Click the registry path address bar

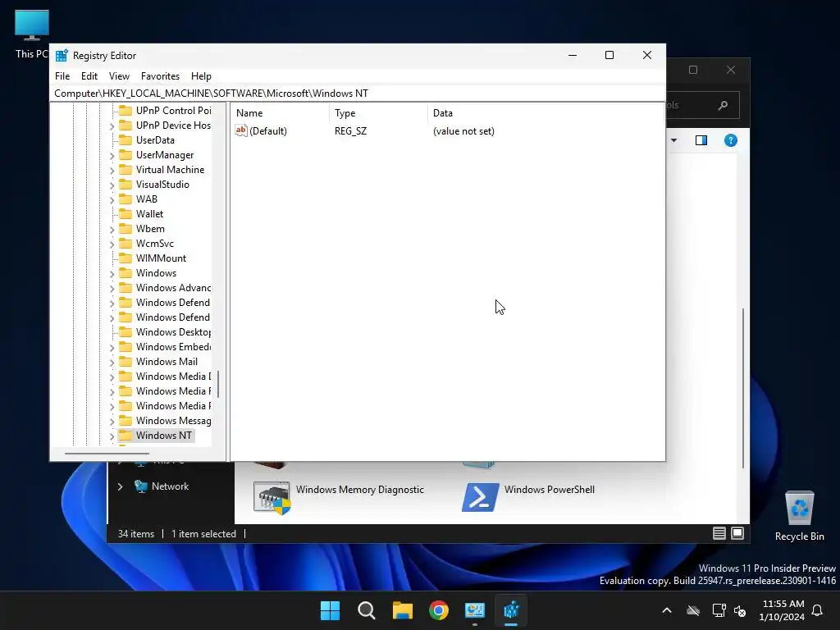(x=358, y=94)
